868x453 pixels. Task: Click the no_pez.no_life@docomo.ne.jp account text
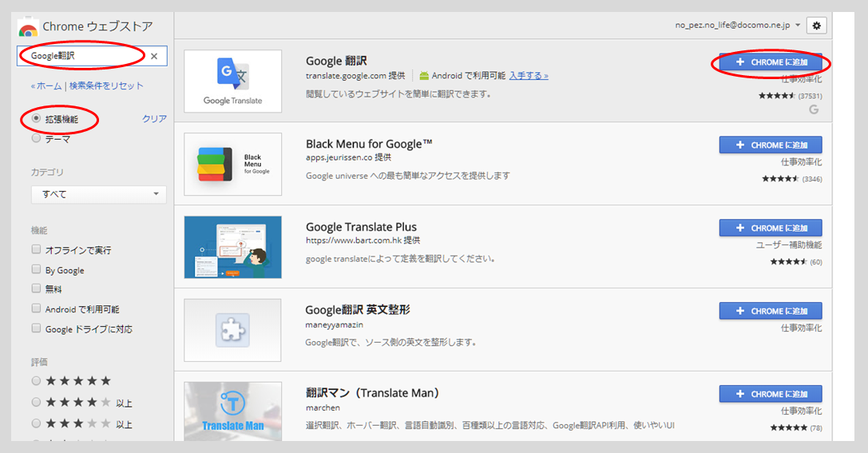coord(732,25)
